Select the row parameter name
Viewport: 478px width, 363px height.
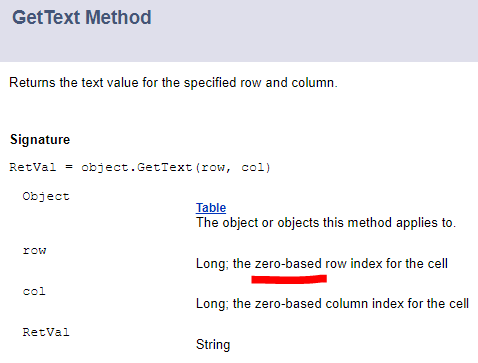34,251
